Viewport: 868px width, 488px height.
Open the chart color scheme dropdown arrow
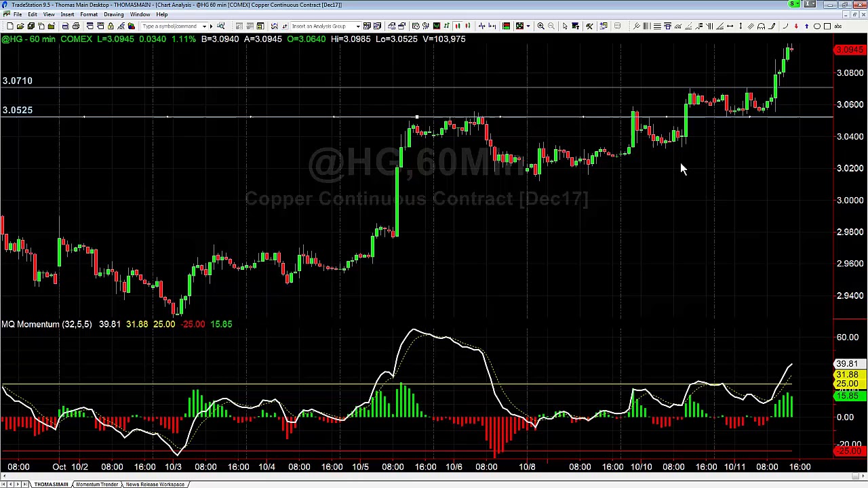528,26
